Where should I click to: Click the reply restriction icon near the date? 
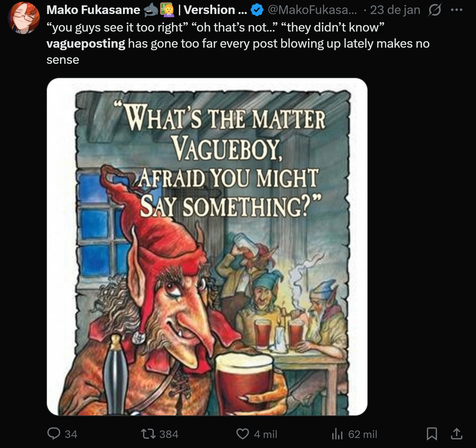pos(434,10)
